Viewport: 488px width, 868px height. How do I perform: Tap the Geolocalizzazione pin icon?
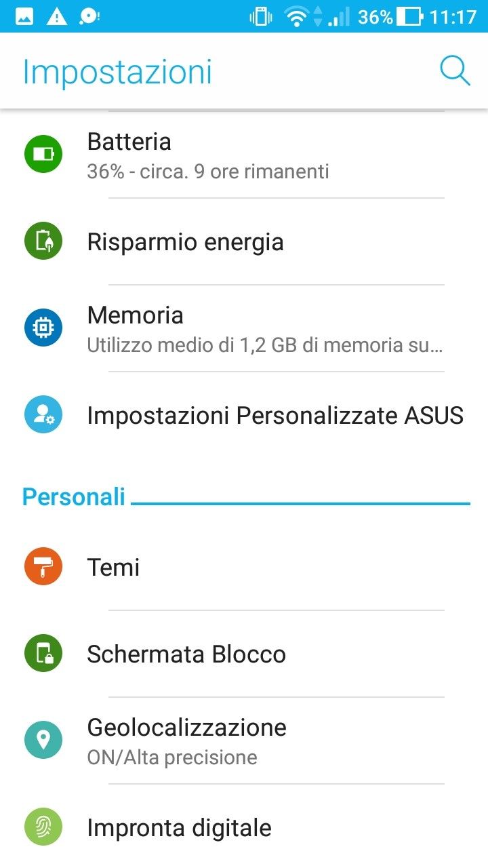pyautogui.click(x=43, y=740)
